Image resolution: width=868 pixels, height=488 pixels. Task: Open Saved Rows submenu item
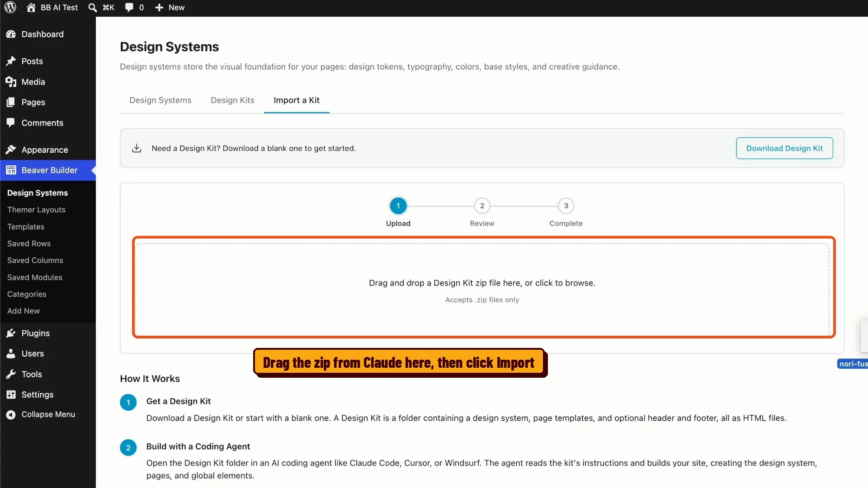29,244
